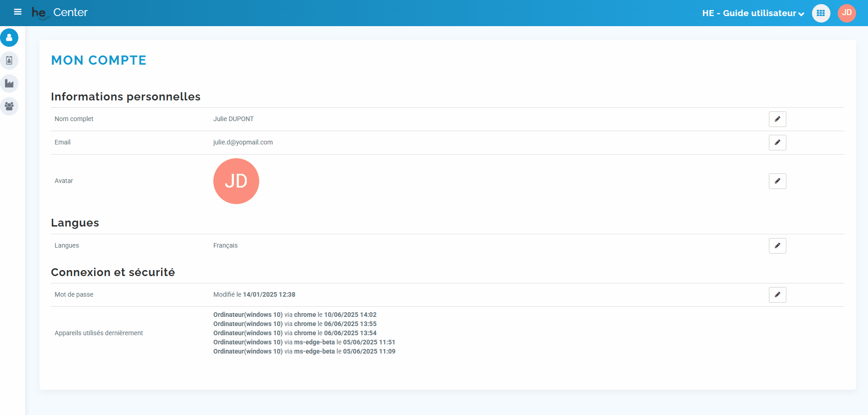The width and height of the screenshot is (868, 415).
Task: Open the ID badge sidebar icon
Action: 9,61
